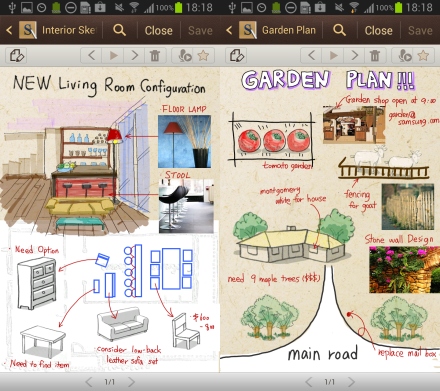440x391 pixels.
Task: Go back using arrow beside Interior Sketch title
Action: [x=9, y=30]
